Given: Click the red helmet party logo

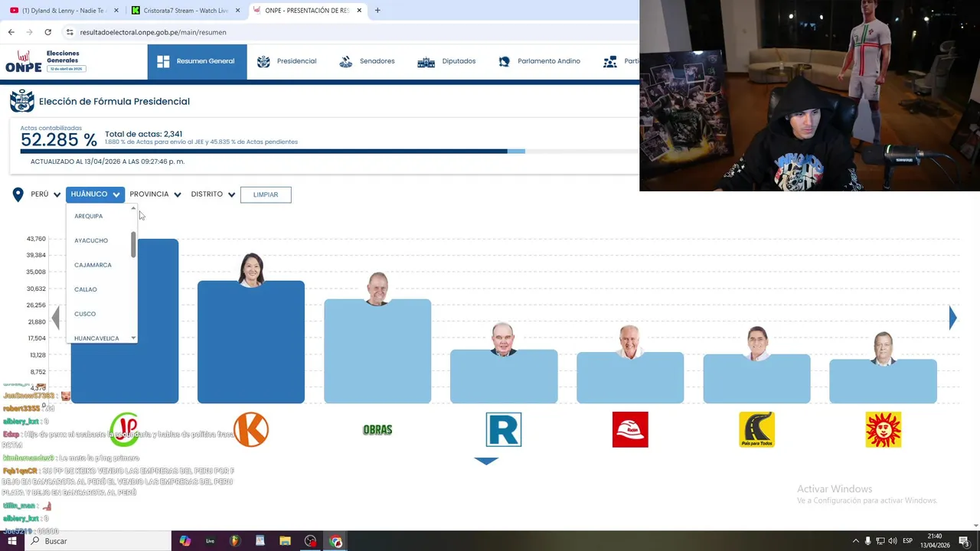Looking at the screenshot, I should point(630,429).
